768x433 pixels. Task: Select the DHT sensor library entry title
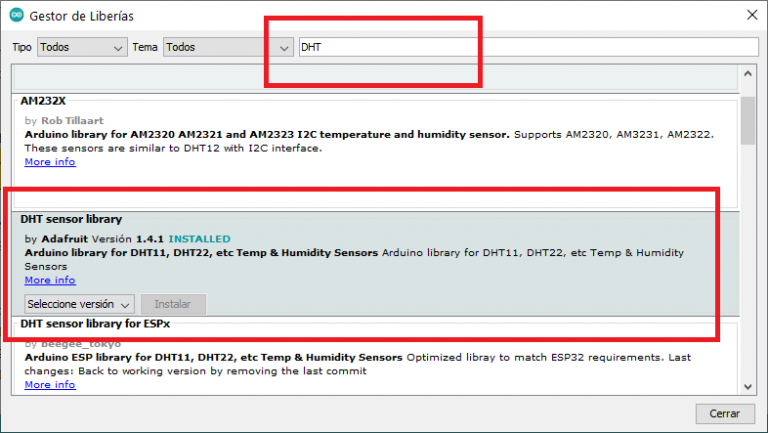71,219
